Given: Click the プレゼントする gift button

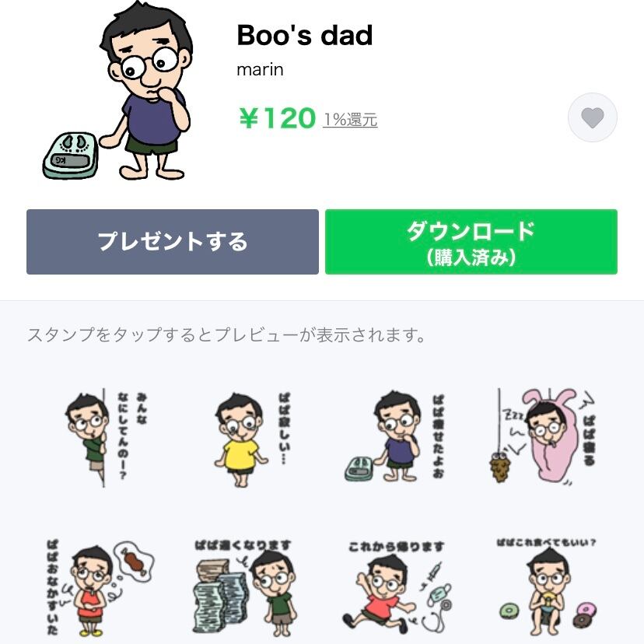Looking at the screenshot, I should coord(173,241).
